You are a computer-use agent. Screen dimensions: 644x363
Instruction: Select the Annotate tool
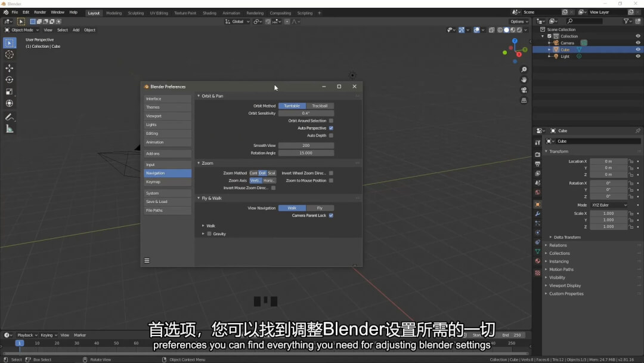(x=10, y=117)
